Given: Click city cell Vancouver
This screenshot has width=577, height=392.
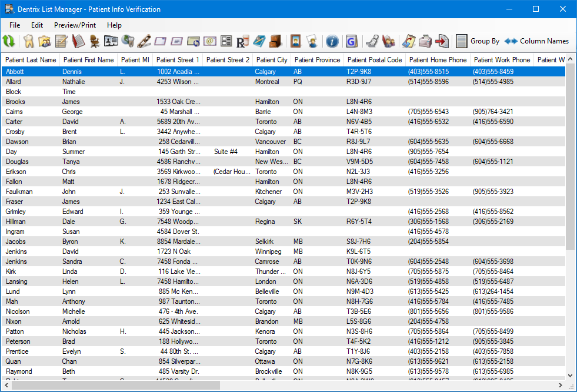Looking at the screenshot, I should tap(271, 142).
